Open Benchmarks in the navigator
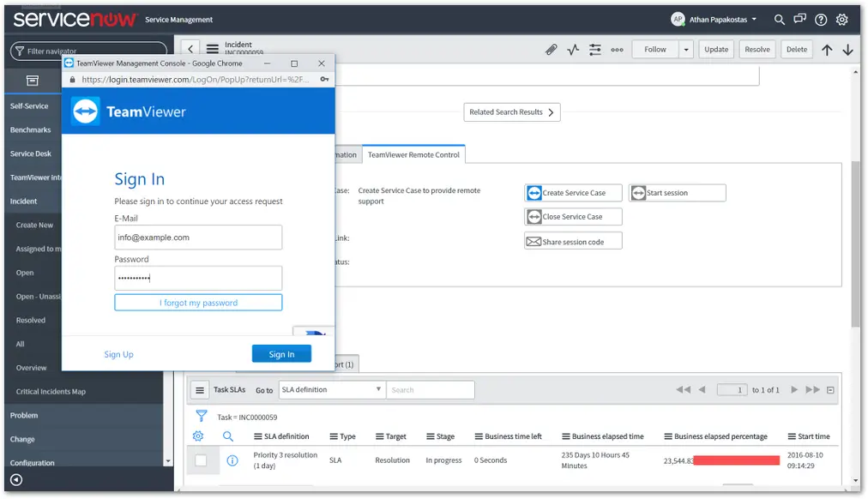 [x=30, y=130]
